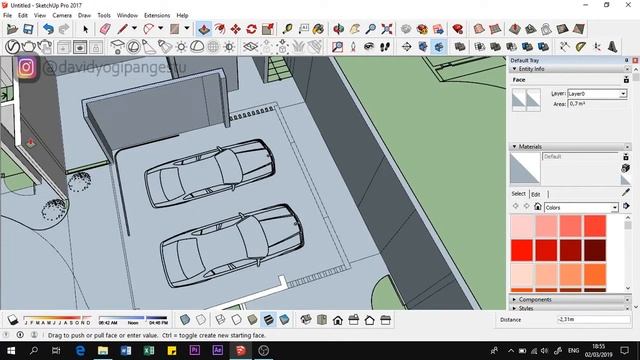Select the Line pencil tool

tap(122, 29)
